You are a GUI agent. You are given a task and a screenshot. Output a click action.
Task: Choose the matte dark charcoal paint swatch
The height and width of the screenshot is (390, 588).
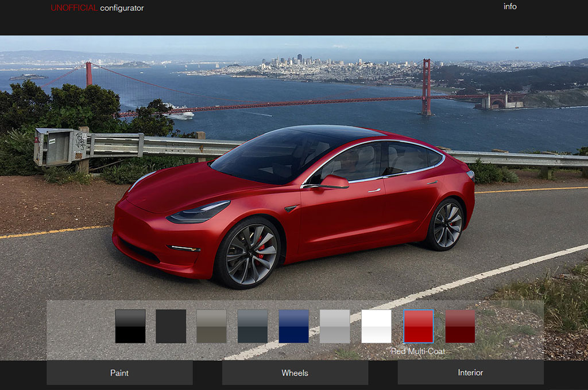pos(171,326)
